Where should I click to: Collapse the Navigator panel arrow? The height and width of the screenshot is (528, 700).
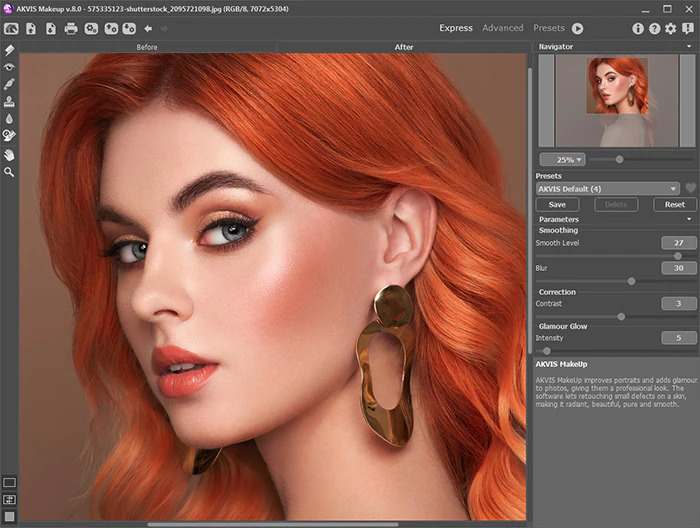(x=689, y=47)
